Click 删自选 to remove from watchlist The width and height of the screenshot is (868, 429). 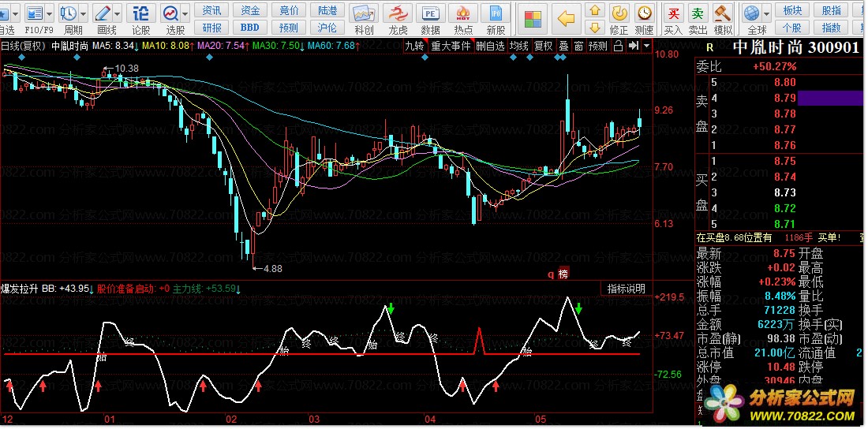tap(491, 46)
